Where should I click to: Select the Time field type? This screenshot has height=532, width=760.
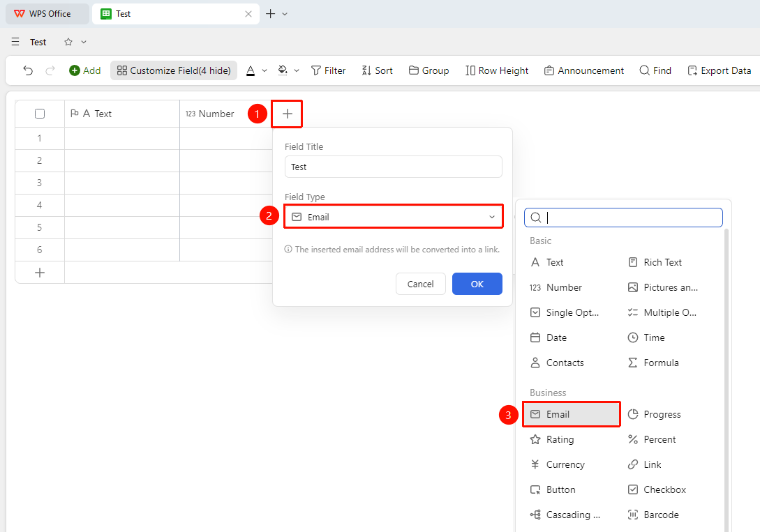click(x=646, y=338)
